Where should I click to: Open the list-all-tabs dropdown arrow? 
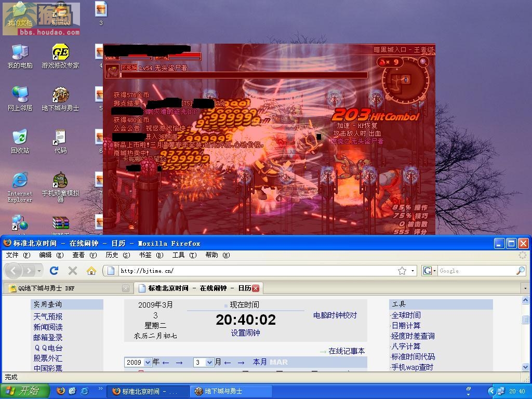click(x=525, y=288)
